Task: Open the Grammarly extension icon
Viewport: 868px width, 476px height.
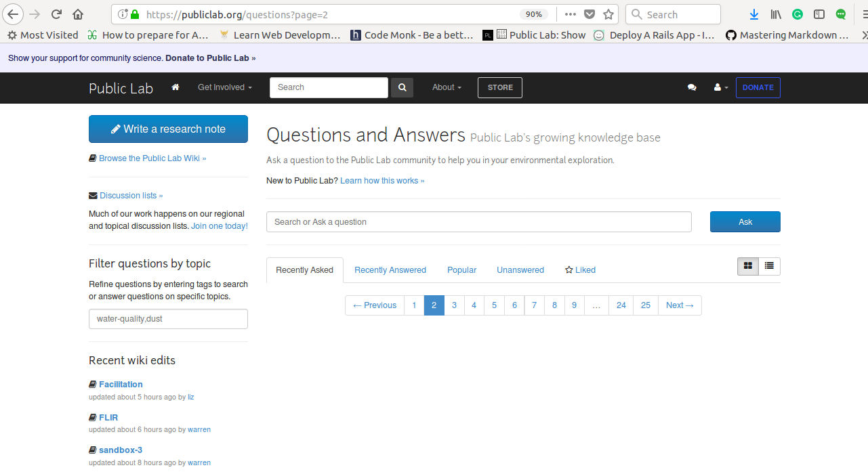Action: (x=798, y=14)
